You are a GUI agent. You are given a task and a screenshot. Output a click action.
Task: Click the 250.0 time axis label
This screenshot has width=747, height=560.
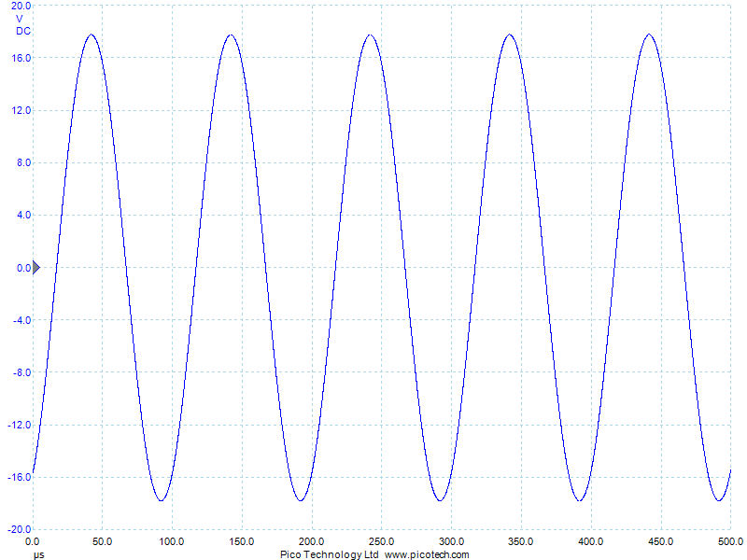381,542
